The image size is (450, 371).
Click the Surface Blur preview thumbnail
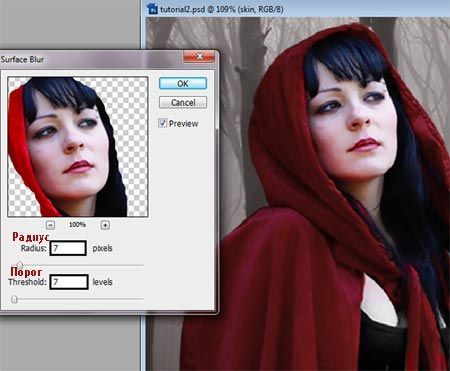tap(78, 147)
